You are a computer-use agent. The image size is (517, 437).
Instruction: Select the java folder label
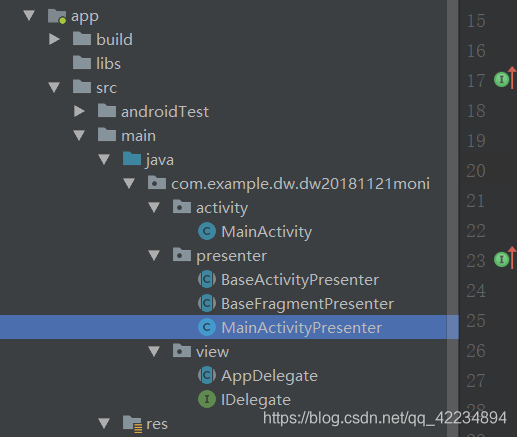[160, 160]
